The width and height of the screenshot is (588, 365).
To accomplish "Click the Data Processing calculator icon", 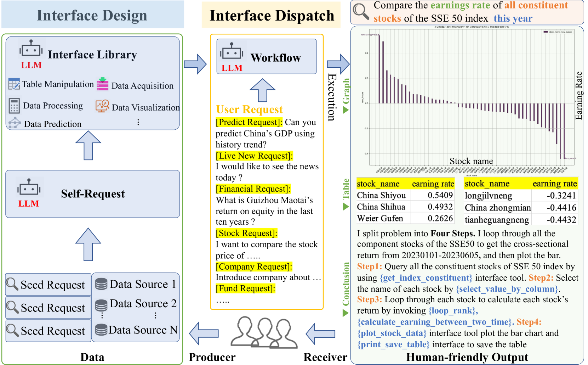I will tap(14, 106).
